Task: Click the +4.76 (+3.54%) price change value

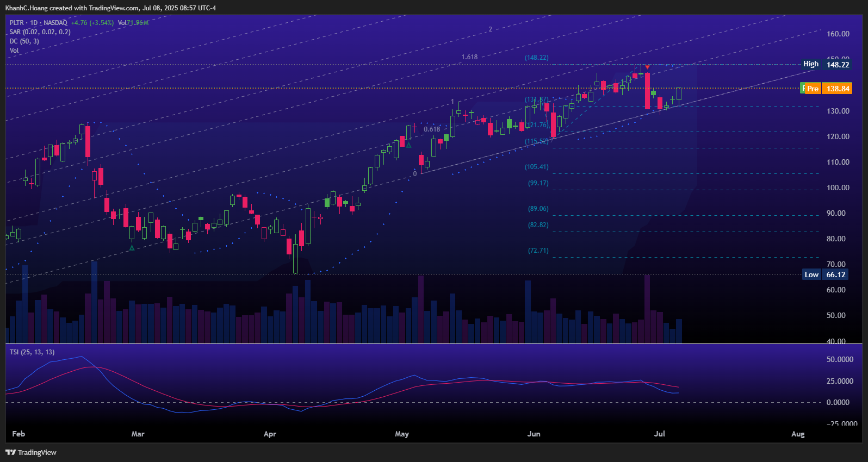Action: [92, 23]
